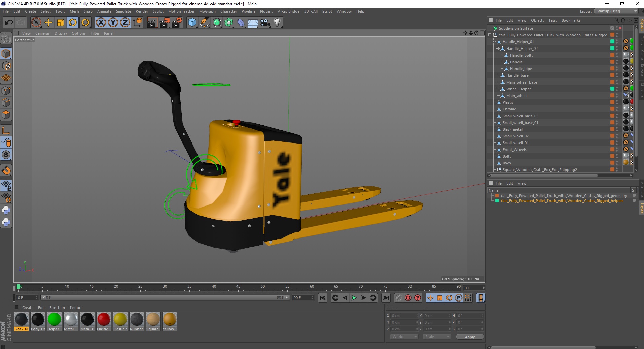Switch to Model mode
Screen dimensions: 644x349
tap(6, 54)
